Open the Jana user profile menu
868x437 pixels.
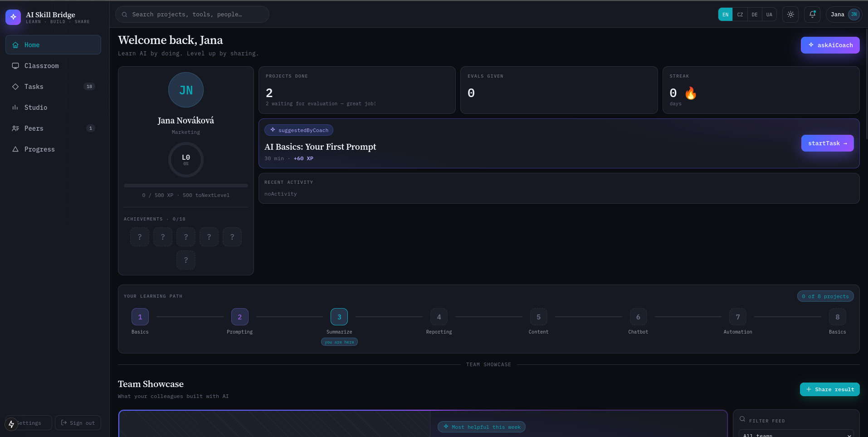pos(844,15)
